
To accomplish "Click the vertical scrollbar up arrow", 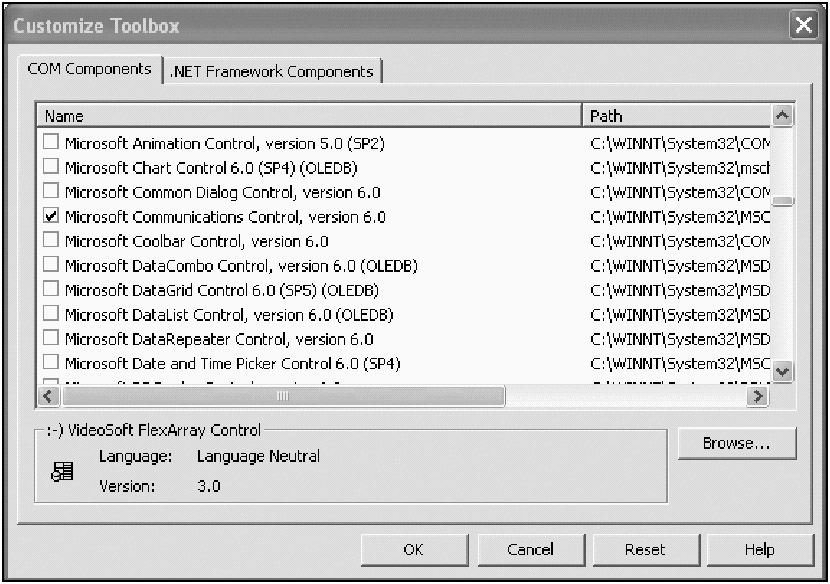I will pyautogui.click(x=783, y=116).
